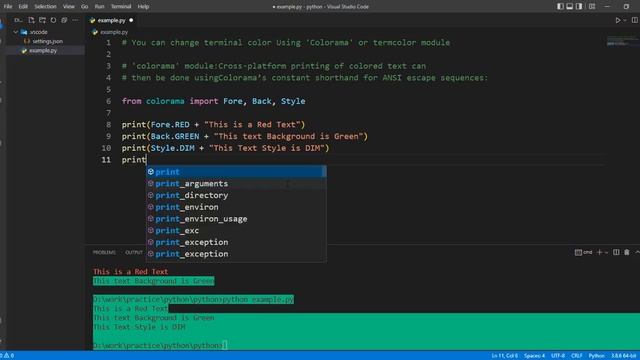Open the Help menu

coord(143,7)
